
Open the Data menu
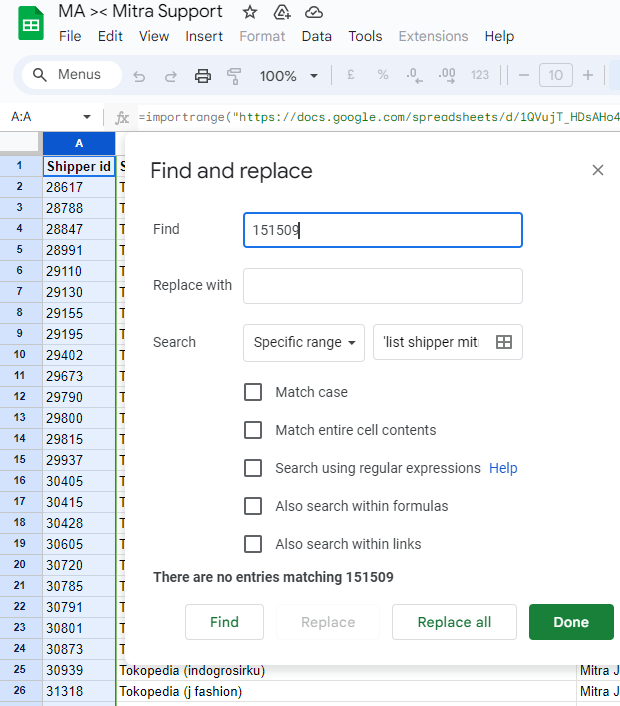click(x=316, y=36)
